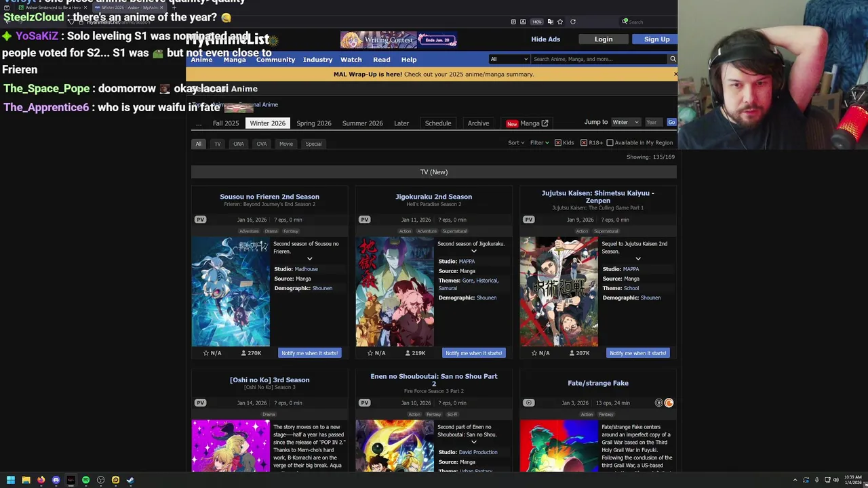The width and height of the screenshot is (868, 488).
Task: Click the PV badge on Sousou no Frieren card
Action: coord(200,220)
